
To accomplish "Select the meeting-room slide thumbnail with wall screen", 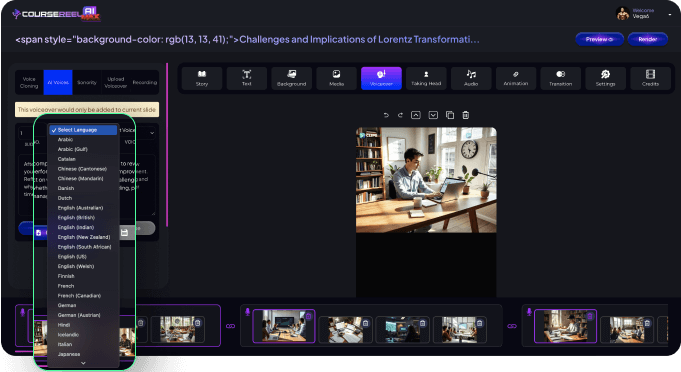I will click(284, 326).
